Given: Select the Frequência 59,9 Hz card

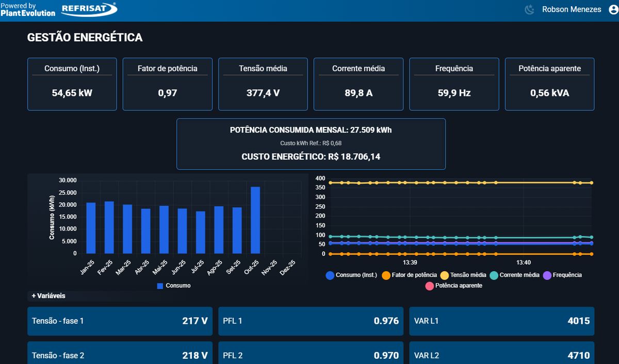Looking at the screenshot, I should point(454,84).
